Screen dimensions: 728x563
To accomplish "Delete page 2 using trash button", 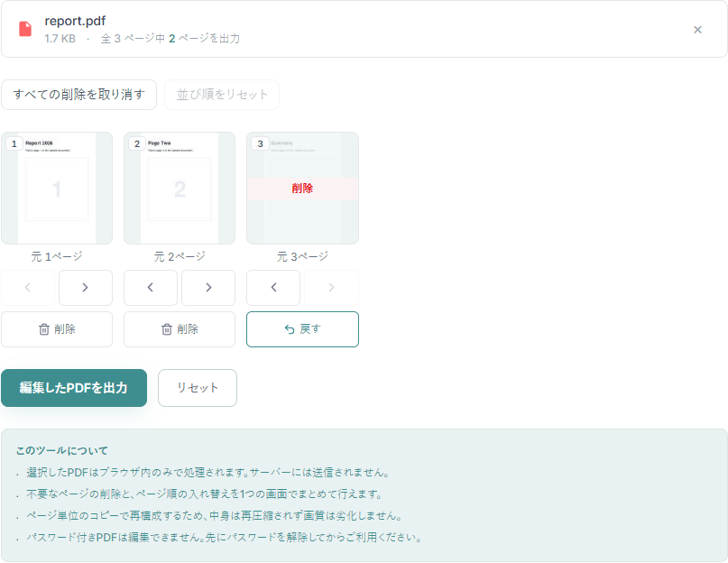I will [x=180, y=329].
